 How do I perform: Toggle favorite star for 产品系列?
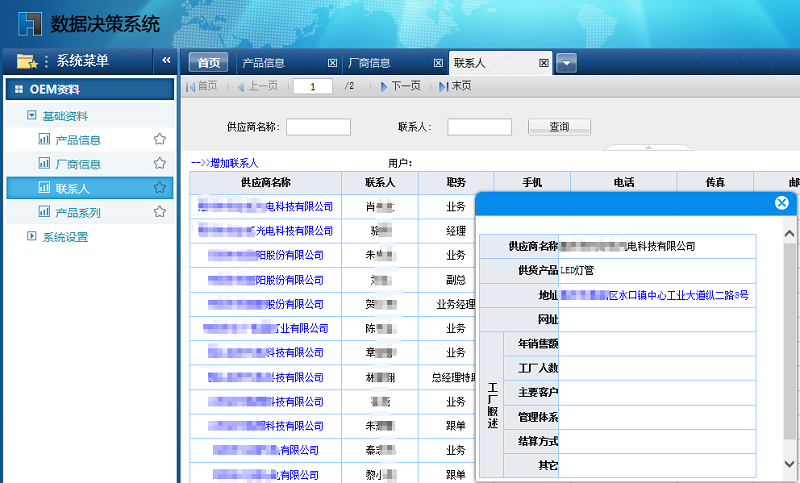click(160, 212)
